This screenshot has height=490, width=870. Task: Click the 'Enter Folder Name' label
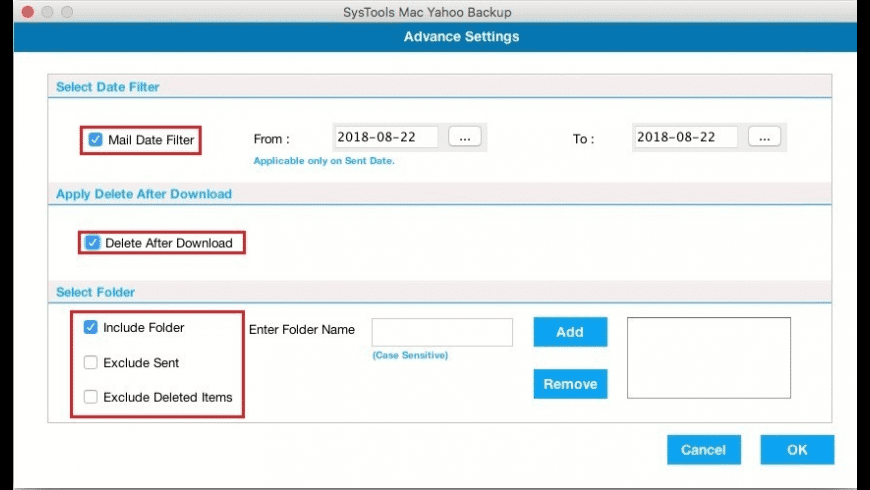click(x=302, y=330)
